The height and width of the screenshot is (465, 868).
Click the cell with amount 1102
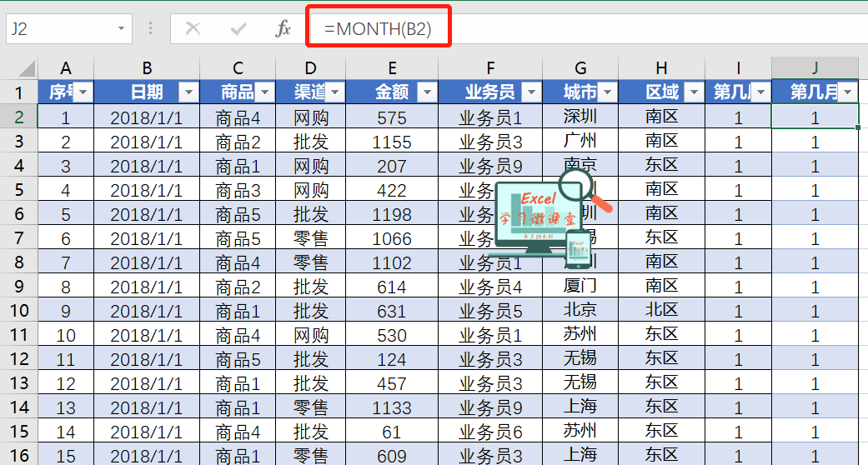[392, 262]
